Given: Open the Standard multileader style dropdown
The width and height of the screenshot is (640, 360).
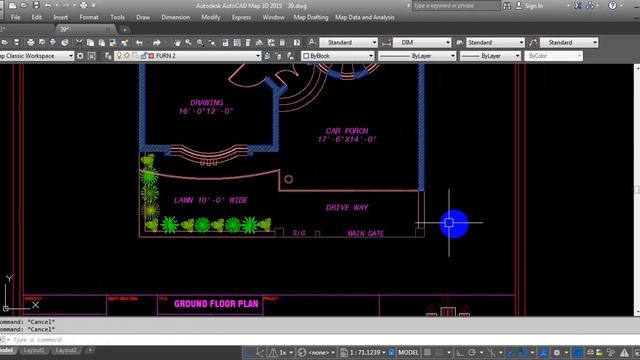Looking at the screenshot, I should (595, 42).
